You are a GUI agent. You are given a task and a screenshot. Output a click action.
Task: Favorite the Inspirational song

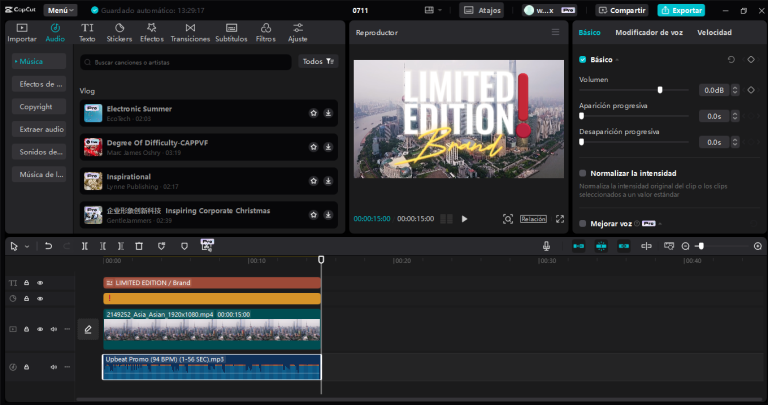coord(313,181)
